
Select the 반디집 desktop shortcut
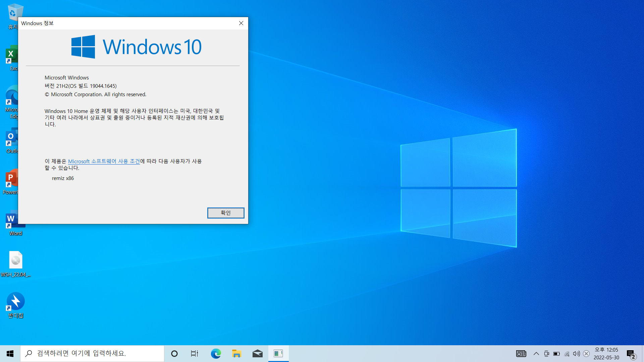(15, 305)
